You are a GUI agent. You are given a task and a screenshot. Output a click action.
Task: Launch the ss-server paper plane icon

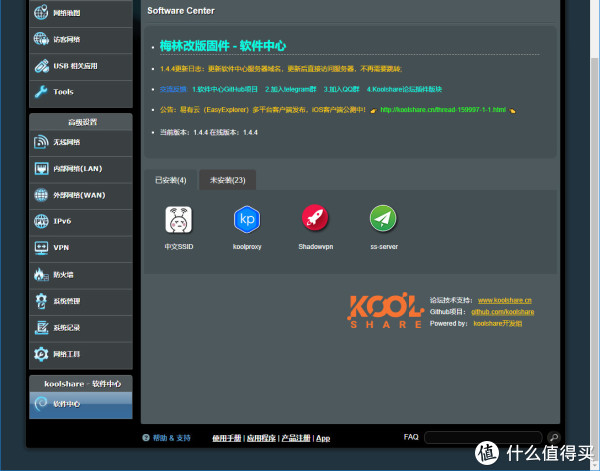tap(383, 218)
